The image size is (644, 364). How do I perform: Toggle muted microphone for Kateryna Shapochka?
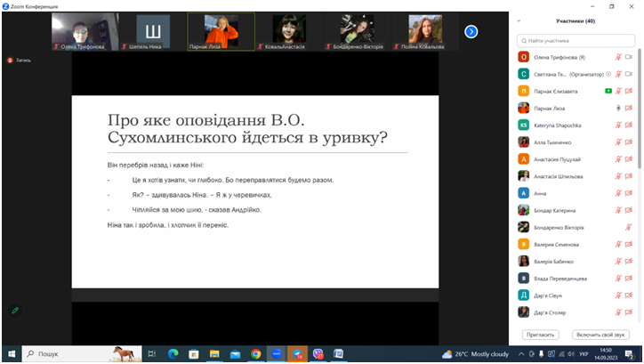pos(617,125)
